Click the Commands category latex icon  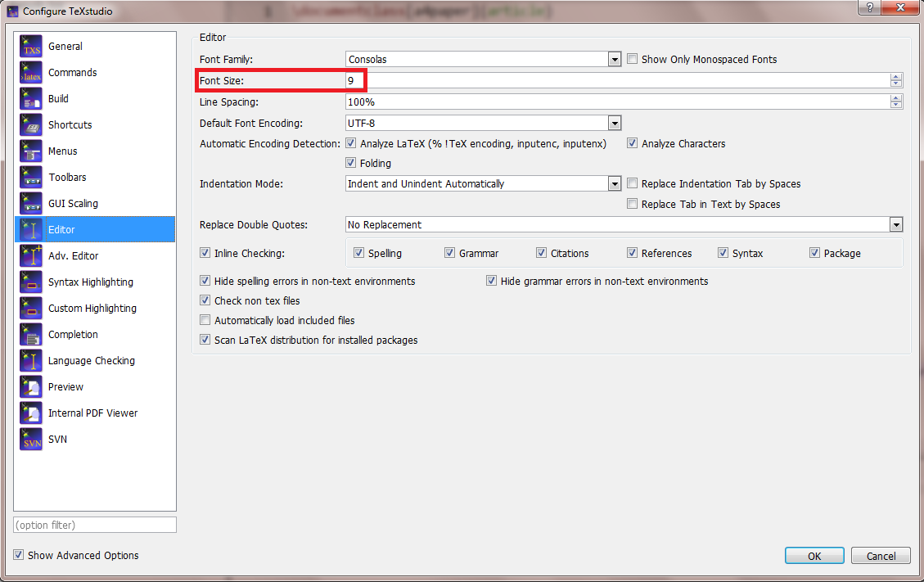tap(31, 73)
